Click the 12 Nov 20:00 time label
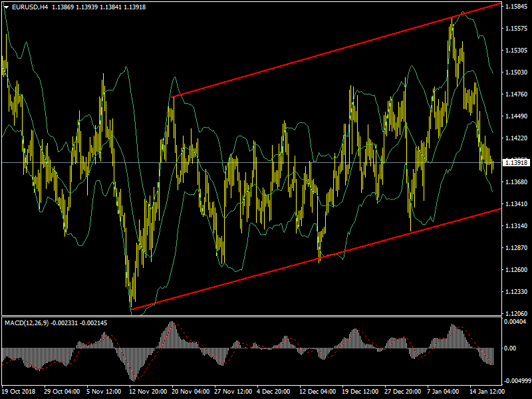This screenshot has width=532, height=399. click(148, 392)
